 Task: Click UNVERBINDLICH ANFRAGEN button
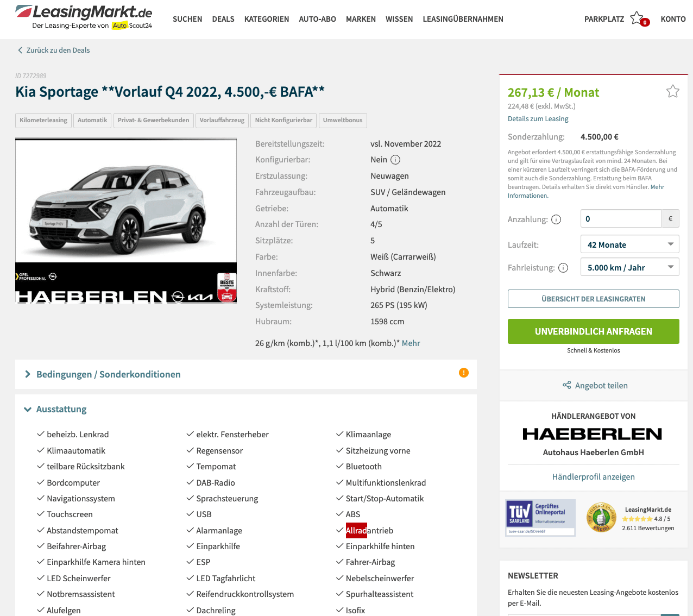click(x=594, y=331)
